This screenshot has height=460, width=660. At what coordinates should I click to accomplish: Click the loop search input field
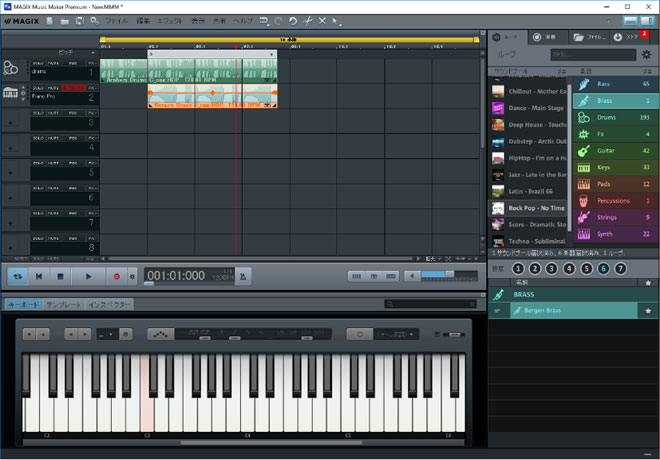(592, 55)
